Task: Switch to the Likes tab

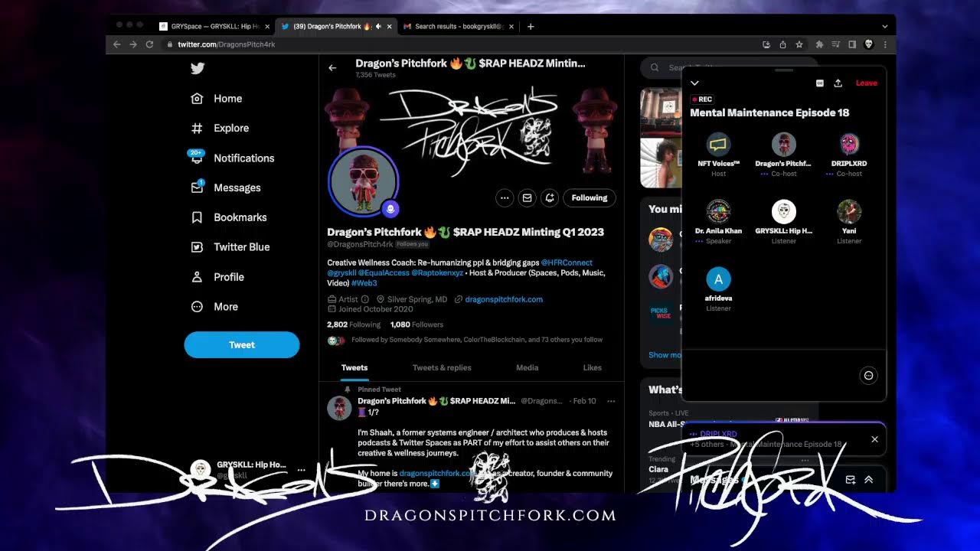Action: (593, 368)
